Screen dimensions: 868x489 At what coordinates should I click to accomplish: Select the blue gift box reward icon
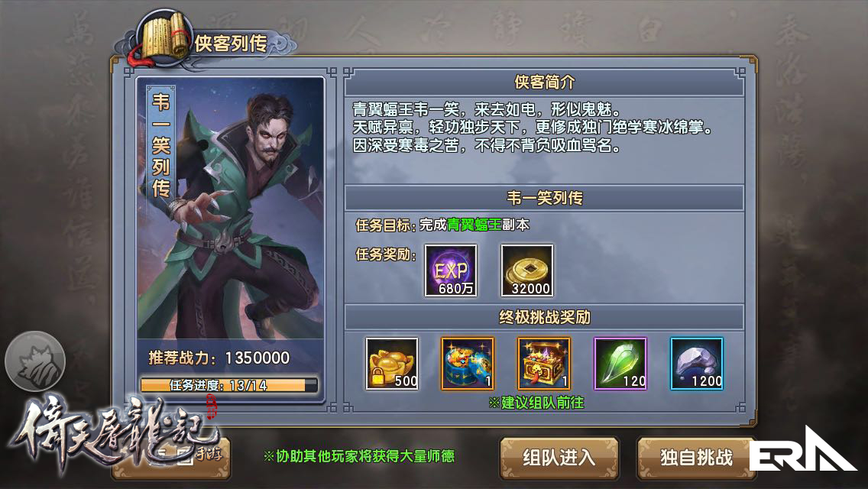tap(468, 363)
